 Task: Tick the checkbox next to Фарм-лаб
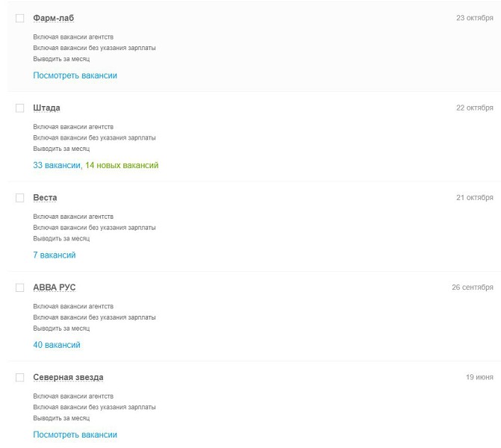20,18
